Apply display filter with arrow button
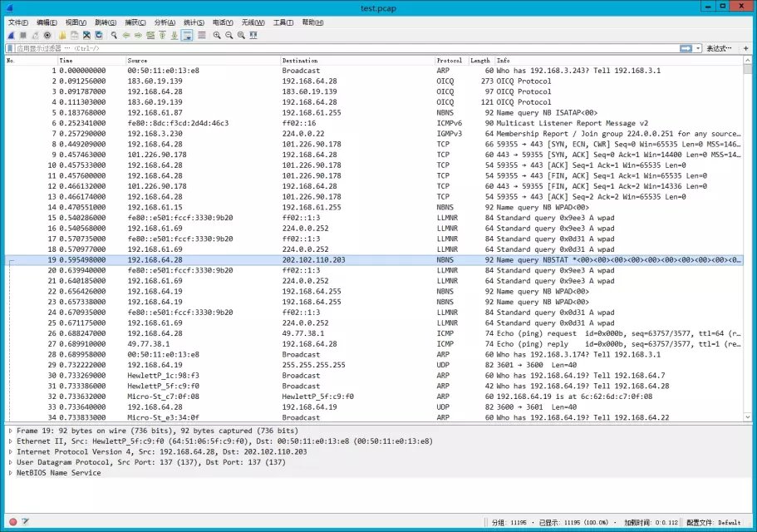Viewport: 757px width, 532px height. point(686,48)
